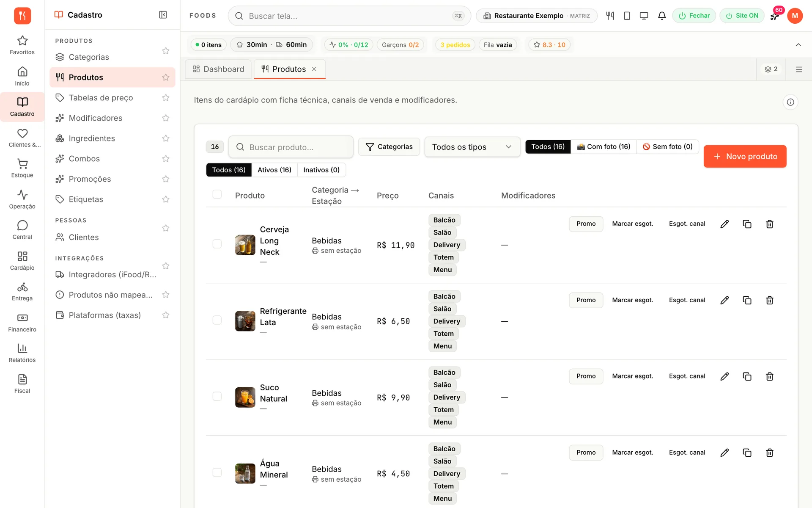Screen dimensions: 812x508
Task: Open the Entrega delivery section
Action: click(22, 291)
